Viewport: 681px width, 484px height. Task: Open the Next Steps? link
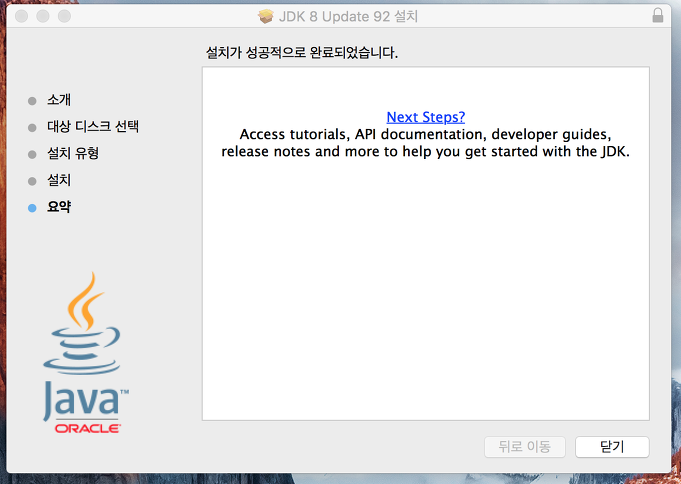(426, 117)
